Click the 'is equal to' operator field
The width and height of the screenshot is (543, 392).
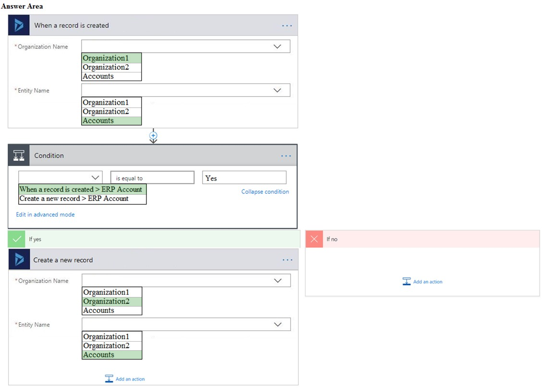(152, 178)
